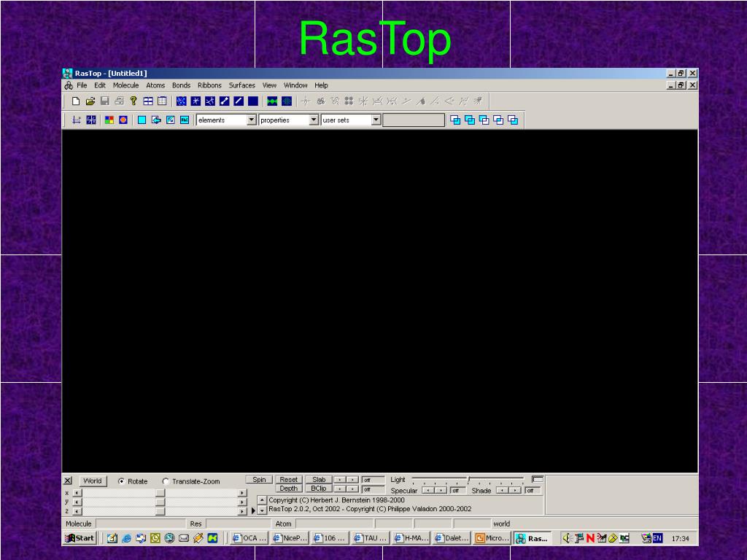Screen dimensions: 747x560
Task: Click the Reset button
Action: click(289, 480)
